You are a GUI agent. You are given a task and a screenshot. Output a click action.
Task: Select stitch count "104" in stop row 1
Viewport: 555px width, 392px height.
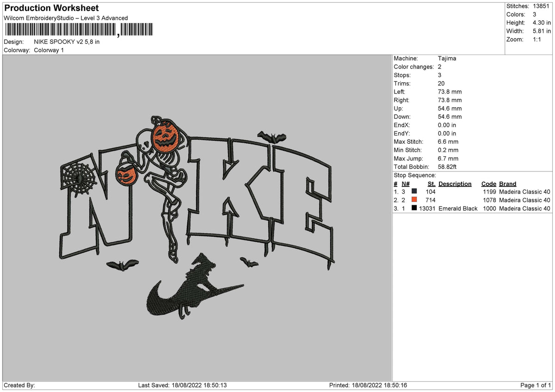point(431,192)
